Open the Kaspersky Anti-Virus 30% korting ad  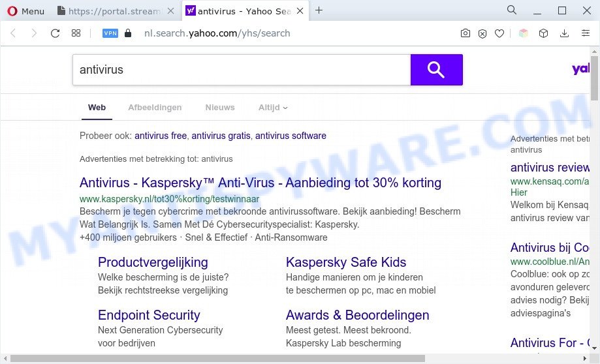point(261,183)
